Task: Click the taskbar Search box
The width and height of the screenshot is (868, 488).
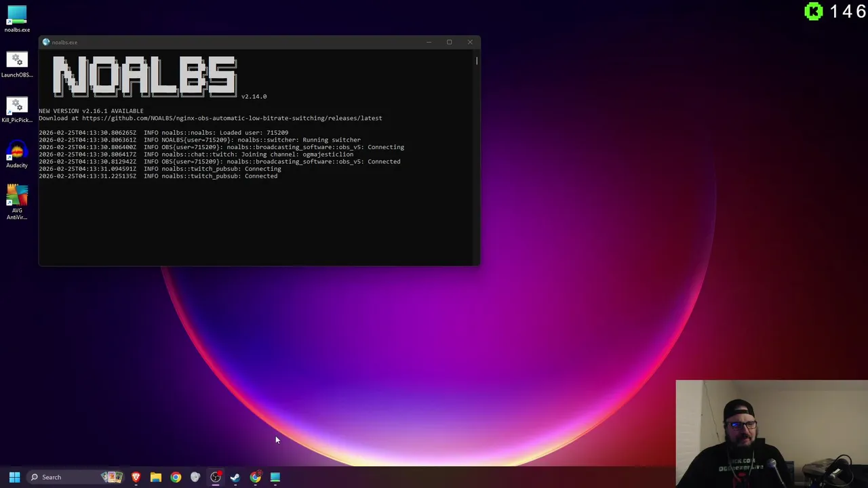Action: click(x=76, y=477)
